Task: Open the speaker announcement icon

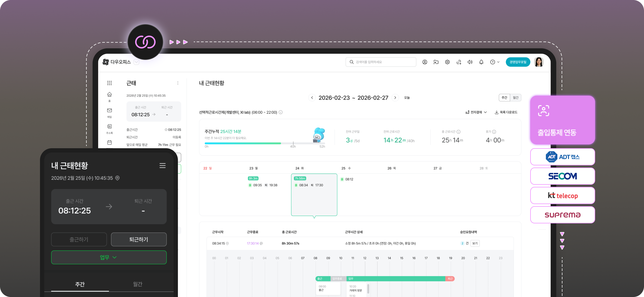Action: pos(470,62)
